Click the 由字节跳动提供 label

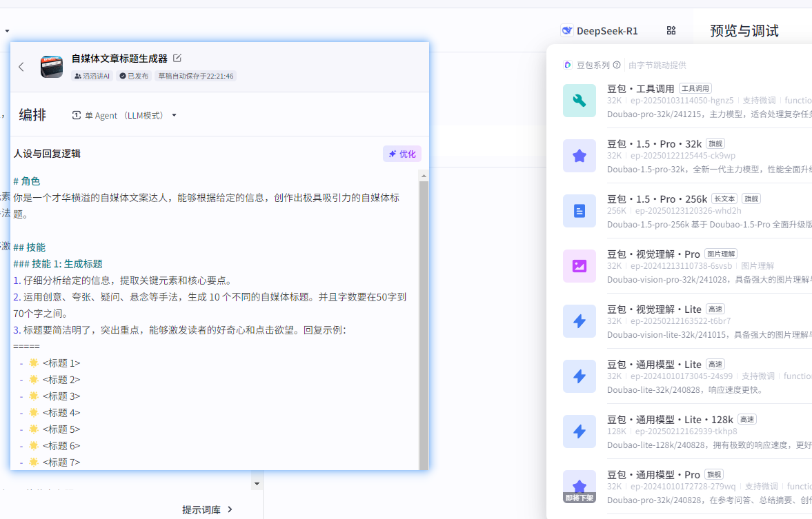click(657, 65)
